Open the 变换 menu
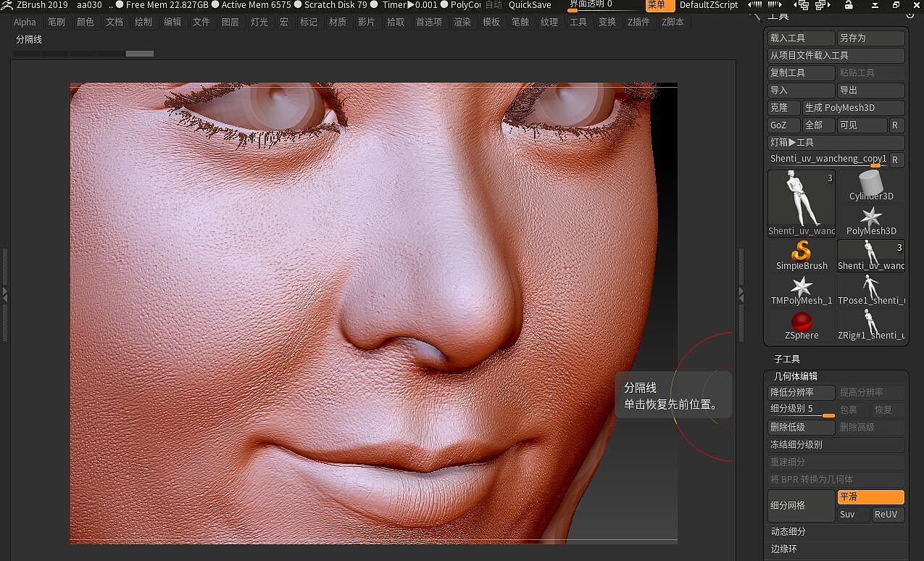Viewport: 924px width, 561px height. 607,22
